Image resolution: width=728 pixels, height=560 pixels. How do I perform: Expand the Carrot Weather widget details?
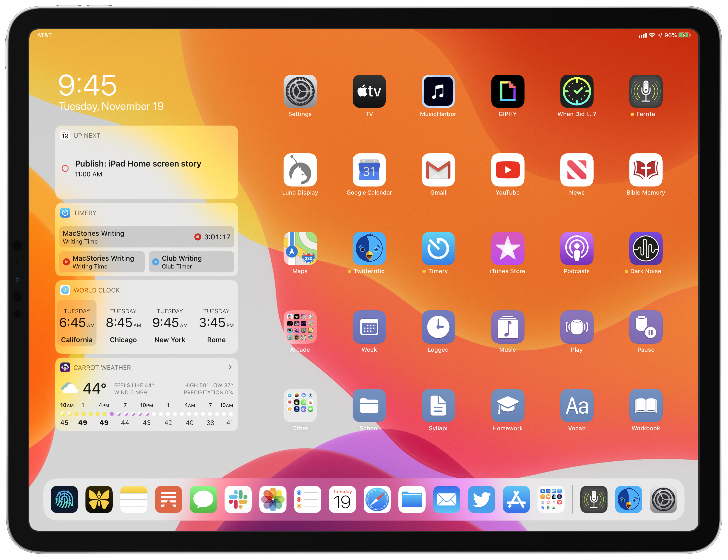233,368
